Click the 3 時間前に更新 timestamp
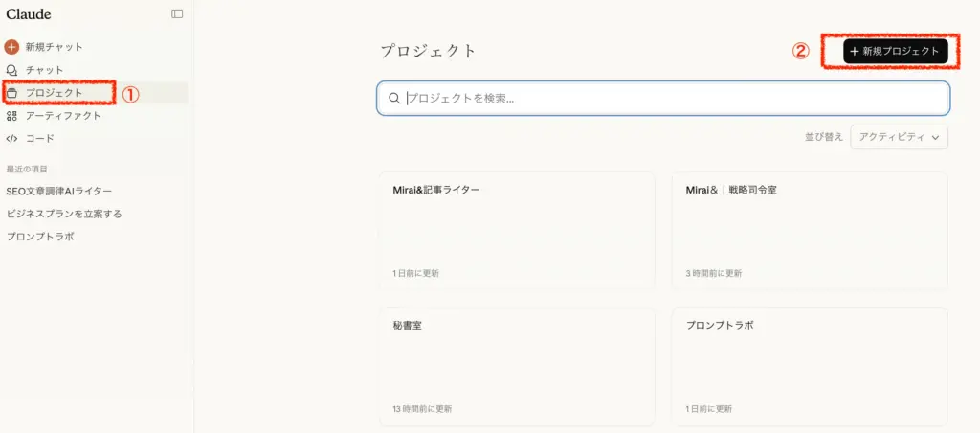 point(714,273)
